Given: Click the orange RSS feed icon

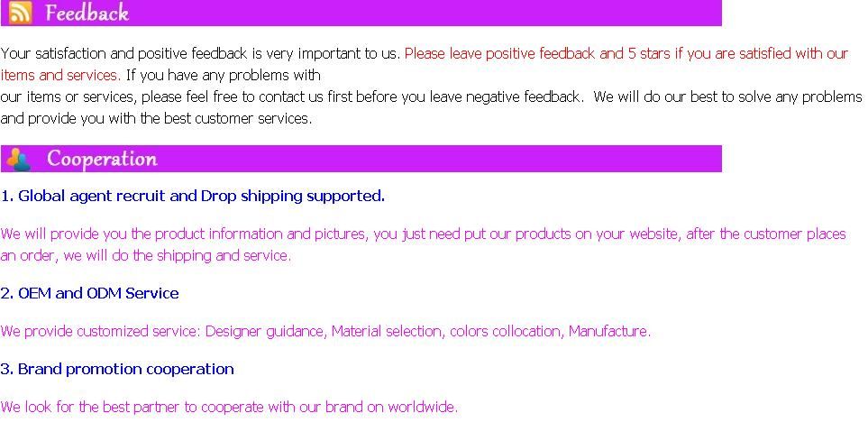Looking at the screenshot, I should tap(21, 14).
